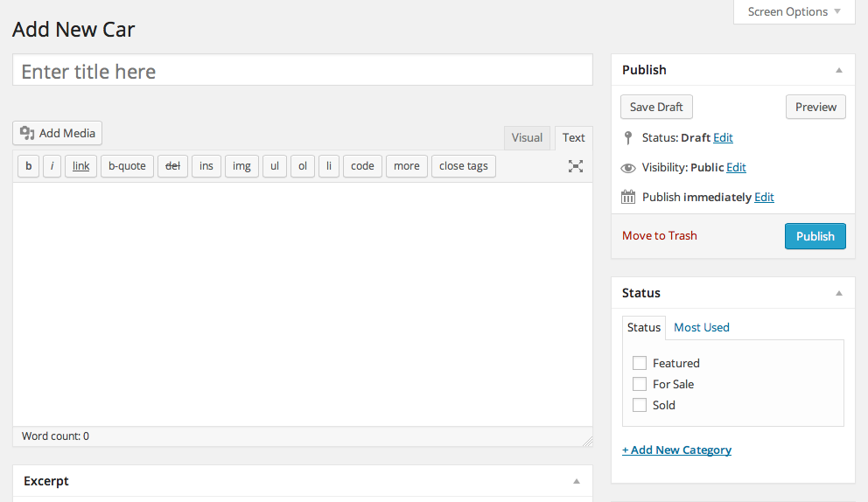Insert a code tag with code button
Viewport: 868px width, 502px height.
click(x=362, y=166)
